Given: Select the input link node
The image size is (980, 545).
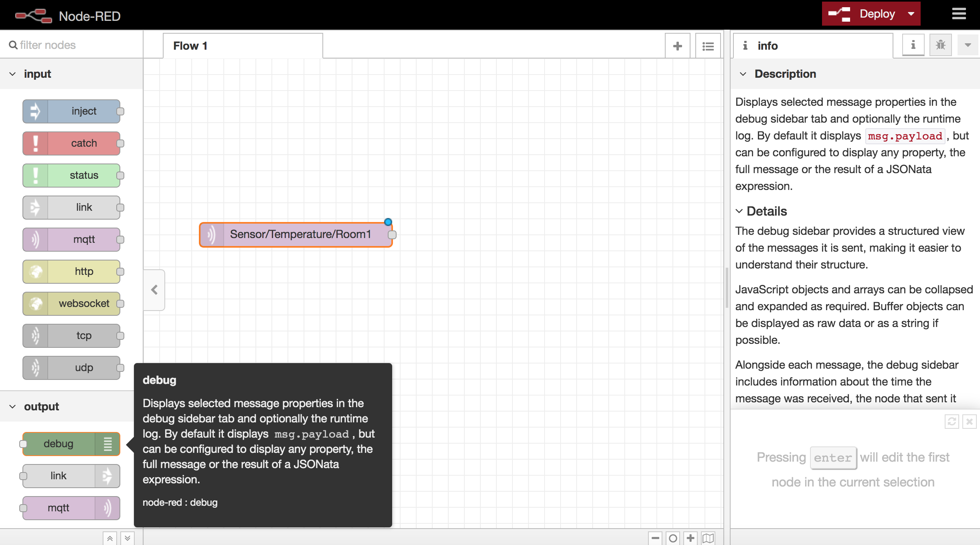Looking at the screenshot, I should point(71,207).
